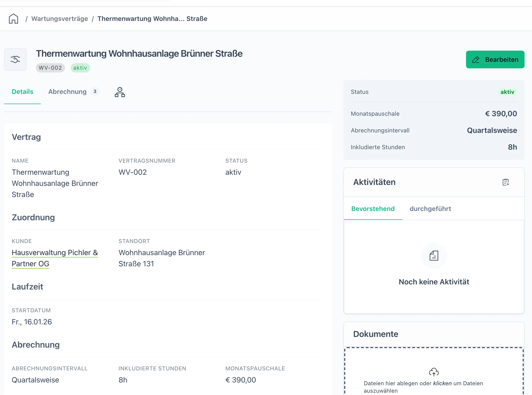Click the handshake contract icon beside title
Screen dimensions: 532x395
click(x=15, y=59)
